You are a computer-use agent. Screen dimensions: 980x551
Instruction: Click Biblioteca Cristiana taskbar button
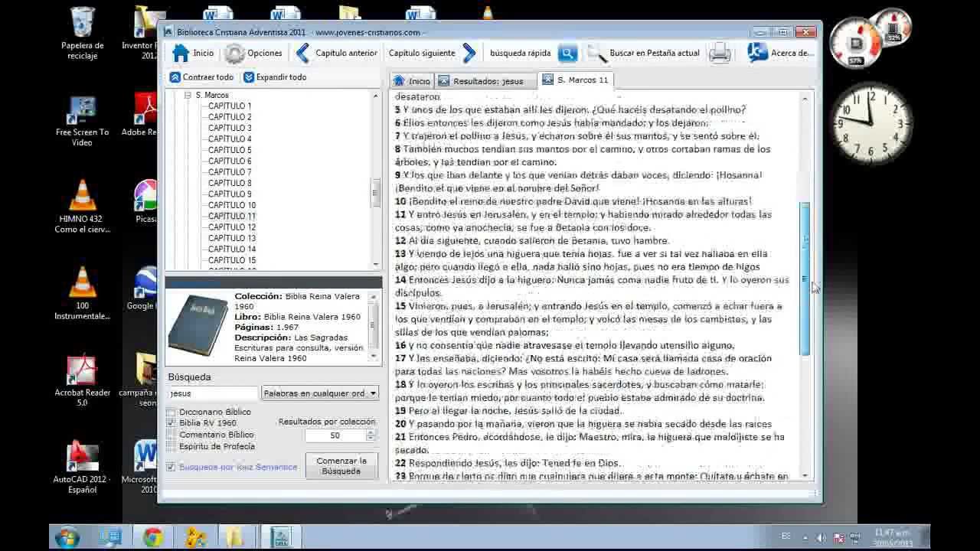pyautogui.click(x=280, y=537)
